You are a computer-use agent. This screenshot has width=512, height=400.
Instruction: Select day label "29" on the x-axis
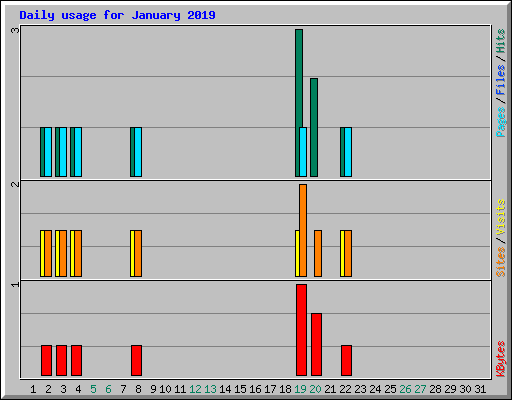(450, 389)
